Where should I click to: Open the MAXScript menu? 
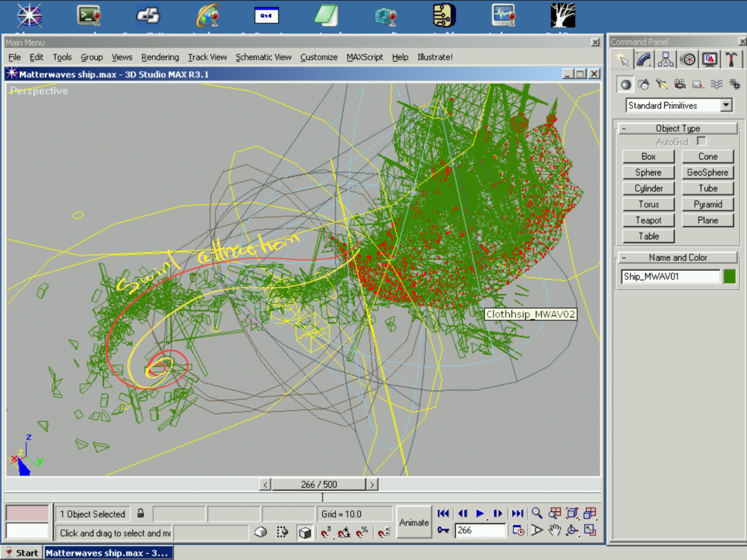click(x=364, y=57)
